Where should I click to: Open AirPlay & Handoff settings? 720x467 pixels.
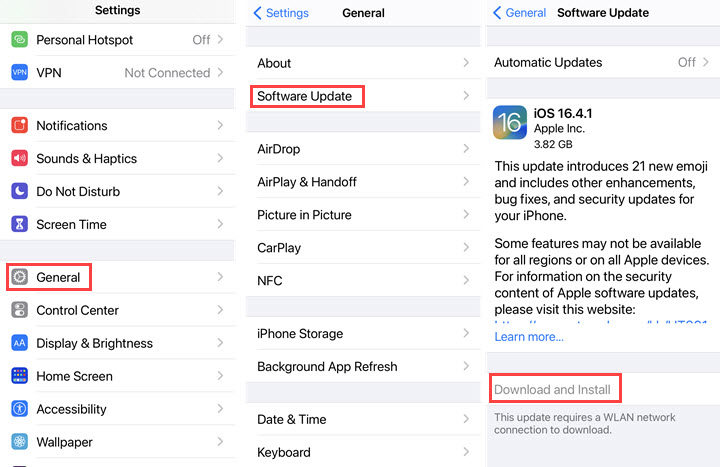pyautogui.click(x=363, y=182)
